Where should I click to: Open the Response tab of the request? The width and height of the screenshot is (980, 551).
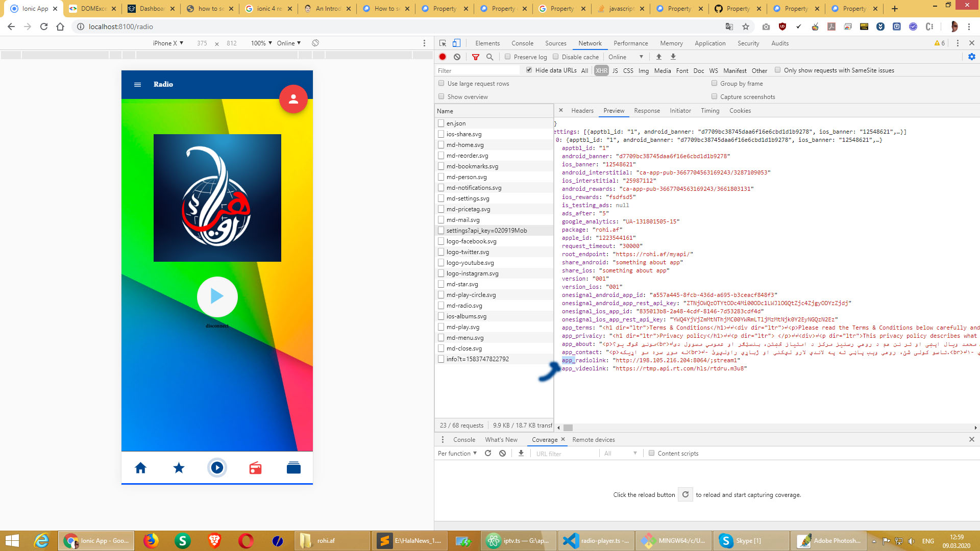click(647, 111)
